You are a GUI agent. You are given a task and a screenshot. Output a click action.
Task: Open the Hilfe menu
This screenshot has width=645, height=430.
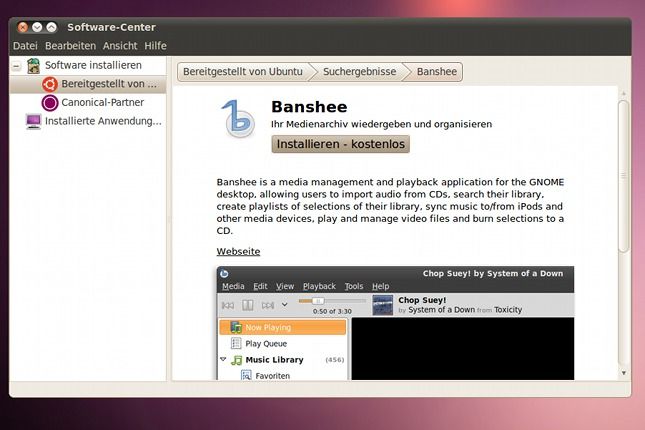(x=155, y=46)
